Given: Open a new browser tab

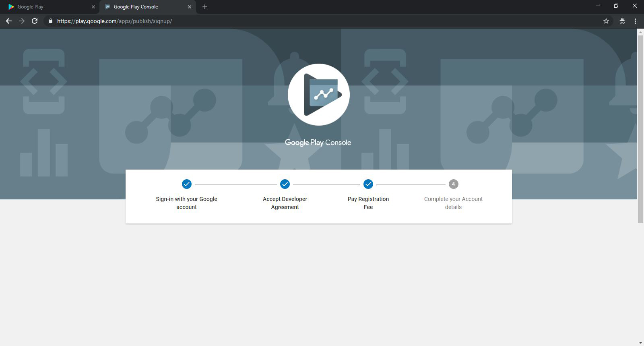Looking at the screenshot, I should click(205, 7).
